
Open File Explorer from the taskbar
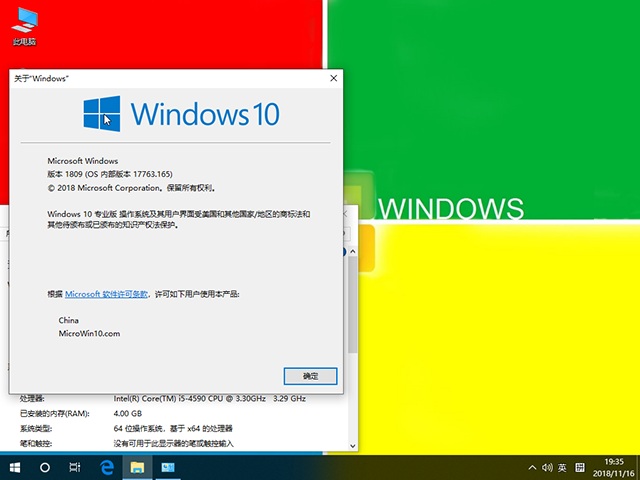click(137, 467)
